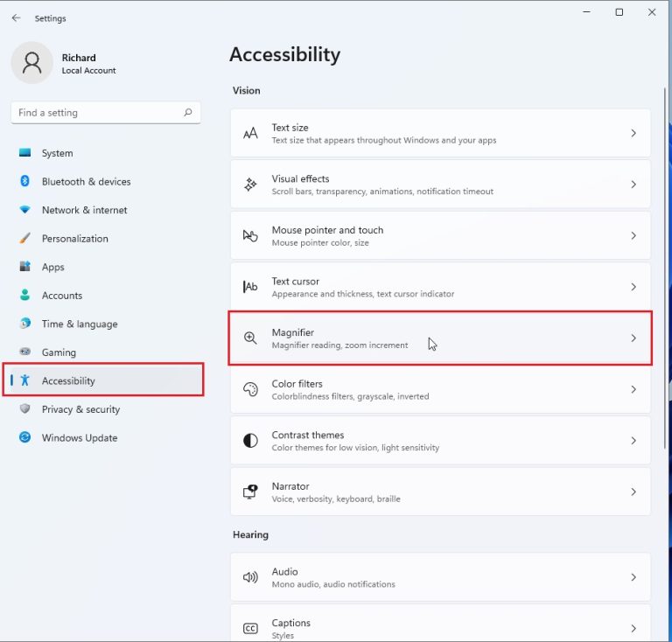Click the Audio row chevron arrow
This screenshot has height=642, width=672.
(633, 577)
